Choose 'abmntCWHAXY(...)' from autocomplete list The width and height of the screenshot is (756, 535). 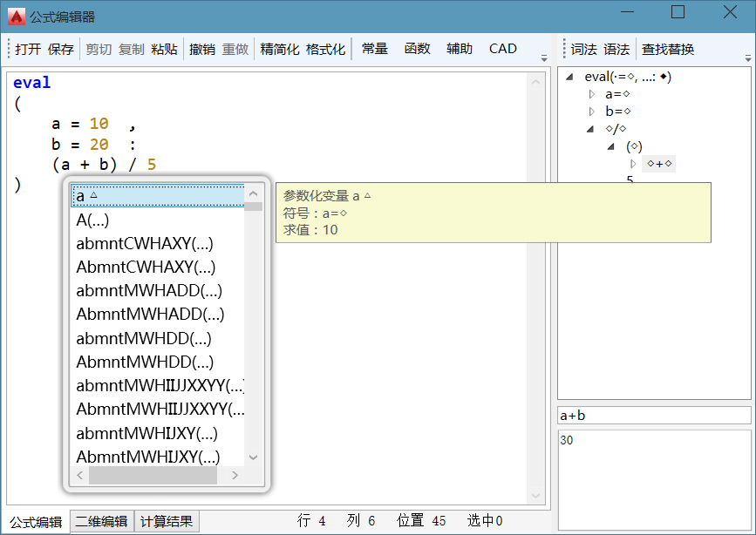(x=157, y=243)
